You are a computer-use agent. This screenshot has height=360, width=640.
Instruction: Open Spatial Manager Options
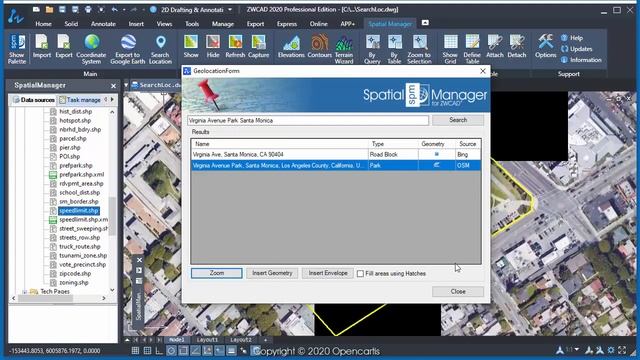point(546,46)
